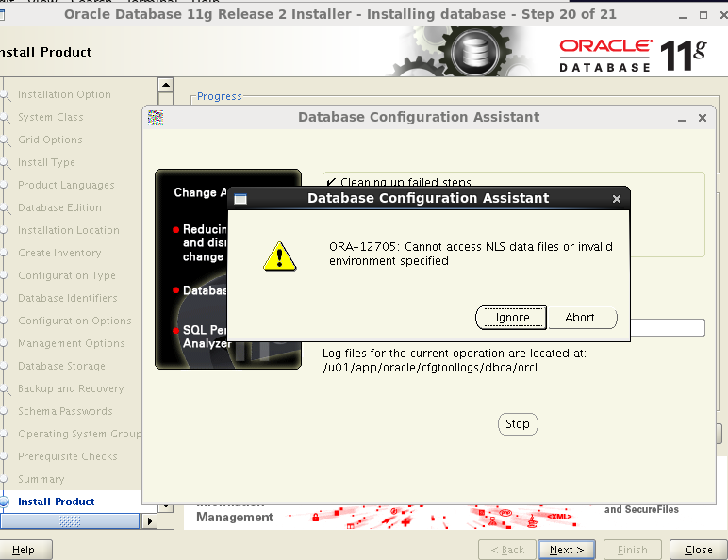Click the yellow warning triangle icon
Image resolution: width=728 pixels, height=560 pixels.
coord(279,256)
